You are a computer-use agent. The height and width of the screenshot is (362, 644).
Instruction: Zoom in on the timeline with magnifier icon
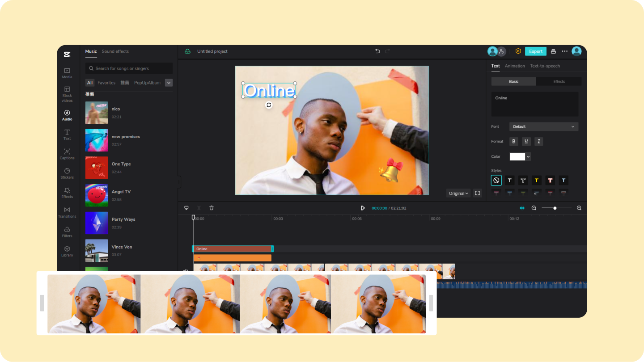(579, 208)
